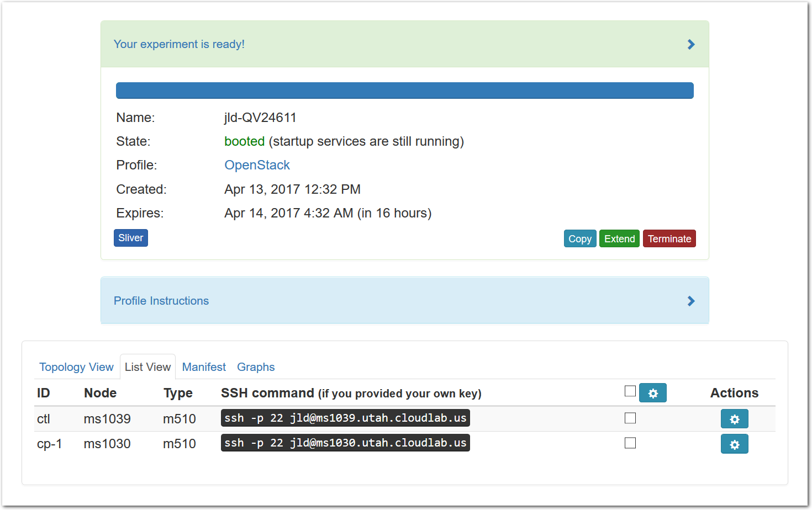Image resolution: width=812 pixels, height=510 pixels.
Task: Check the box for the ctl row
Action: (630, 418)
